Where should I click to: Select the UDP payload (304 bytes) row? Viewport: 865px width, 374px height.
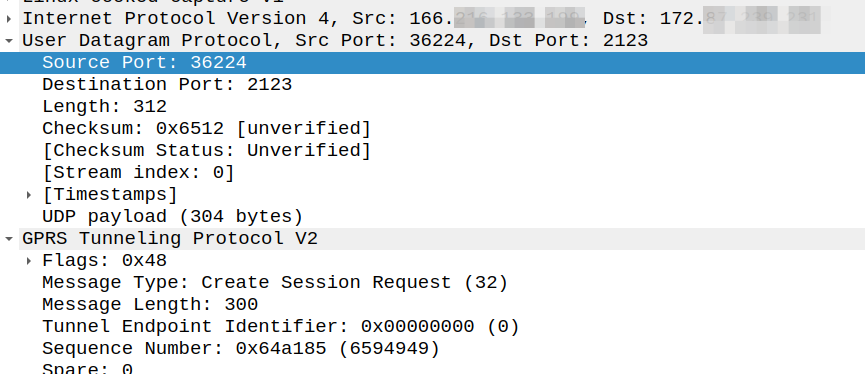click(432, 217)
